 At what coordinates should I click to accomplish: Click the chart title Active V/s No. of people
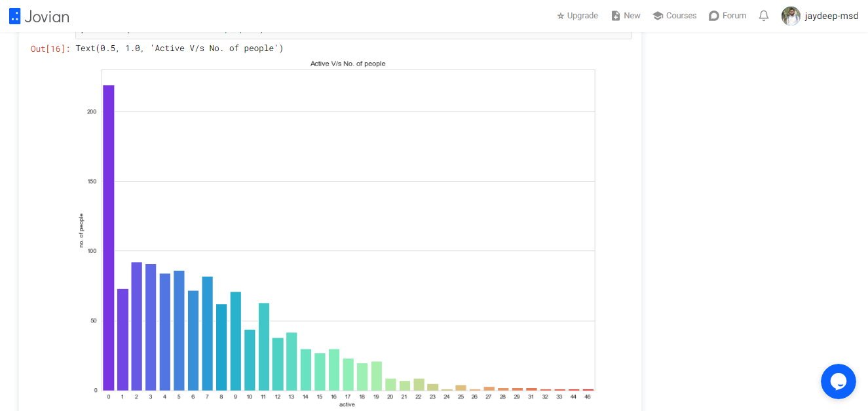(348, 64)
